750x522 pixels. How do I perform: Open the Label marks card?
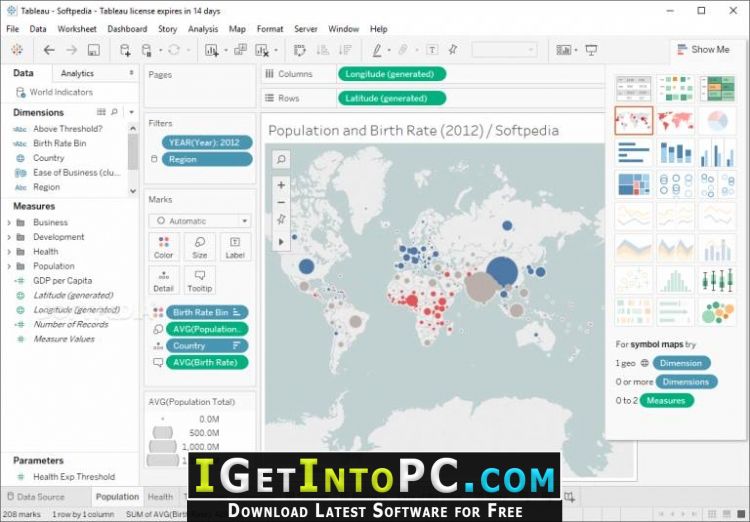235,247
